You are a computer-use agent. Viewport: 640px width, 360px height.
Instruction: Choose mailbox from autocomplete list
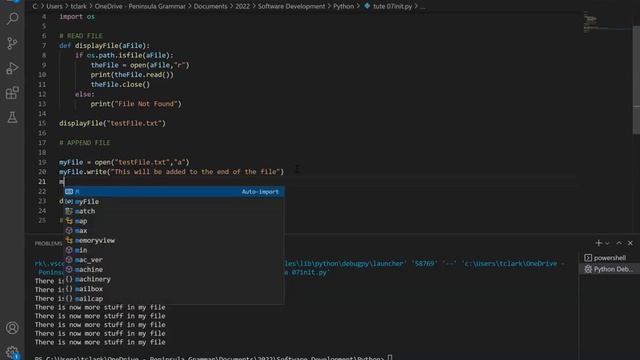[x=174, y=289]
